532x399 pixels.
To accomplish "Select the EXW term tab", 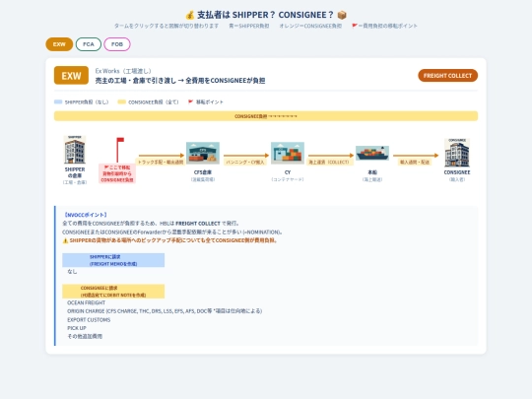I will 59,44.
